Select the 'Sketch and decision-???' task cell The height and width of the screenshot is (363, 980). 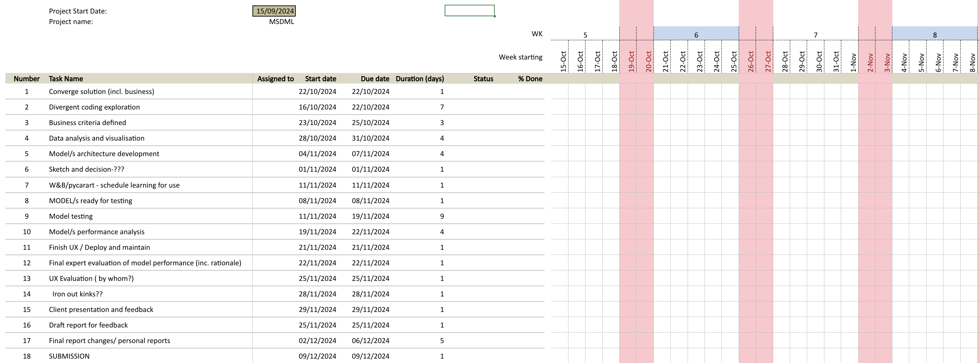point(86,170)
